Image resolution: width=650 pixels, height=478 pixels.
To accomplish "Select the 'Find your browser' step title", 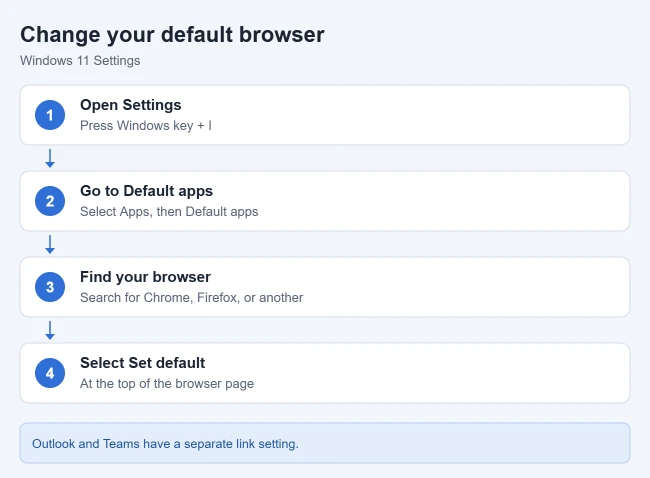I will (146, 277).
